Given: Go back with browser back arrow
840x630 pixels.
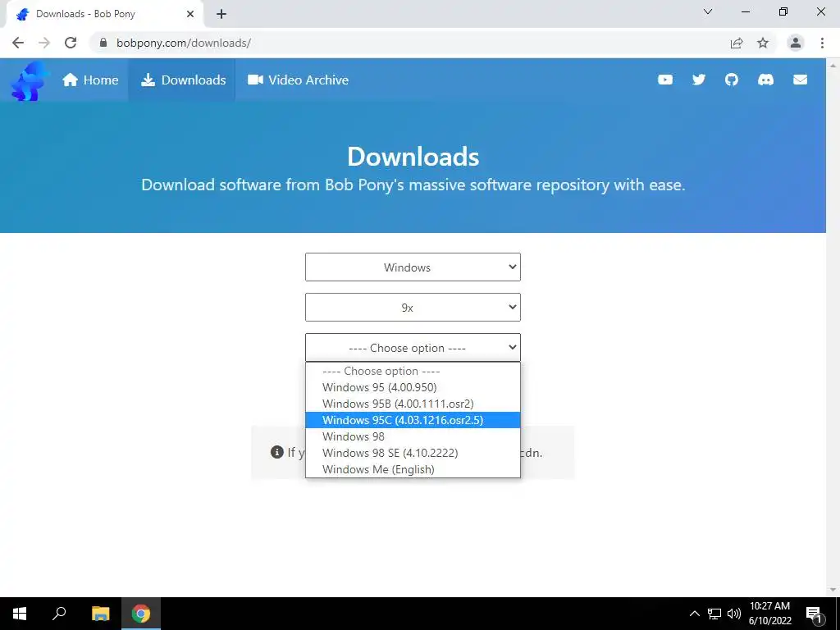Looking at the screenshot, I should click(x=18, y=43).
